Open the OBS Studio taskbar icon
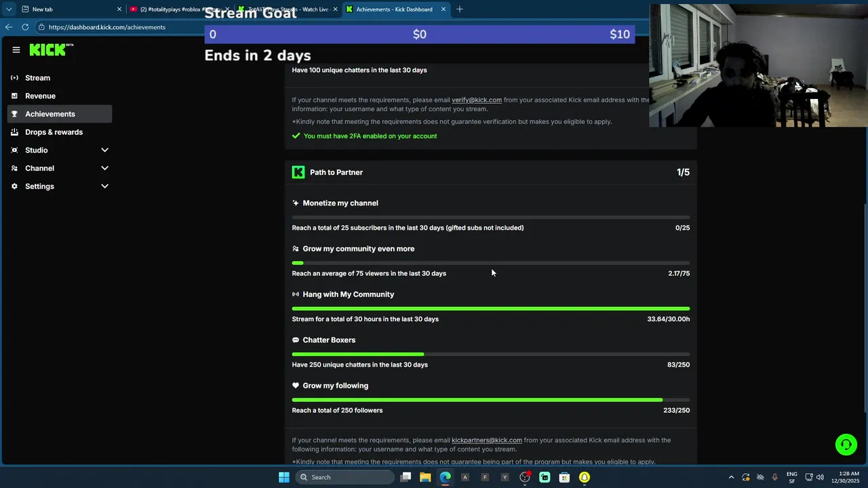This screenshot has height=488, width=868. coord(525,477)
